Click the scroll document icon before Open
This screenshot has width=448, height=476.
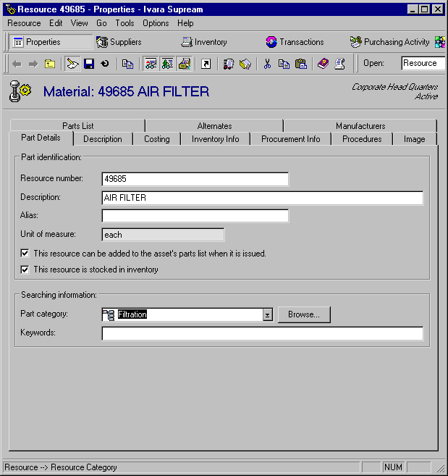[339, 64]
